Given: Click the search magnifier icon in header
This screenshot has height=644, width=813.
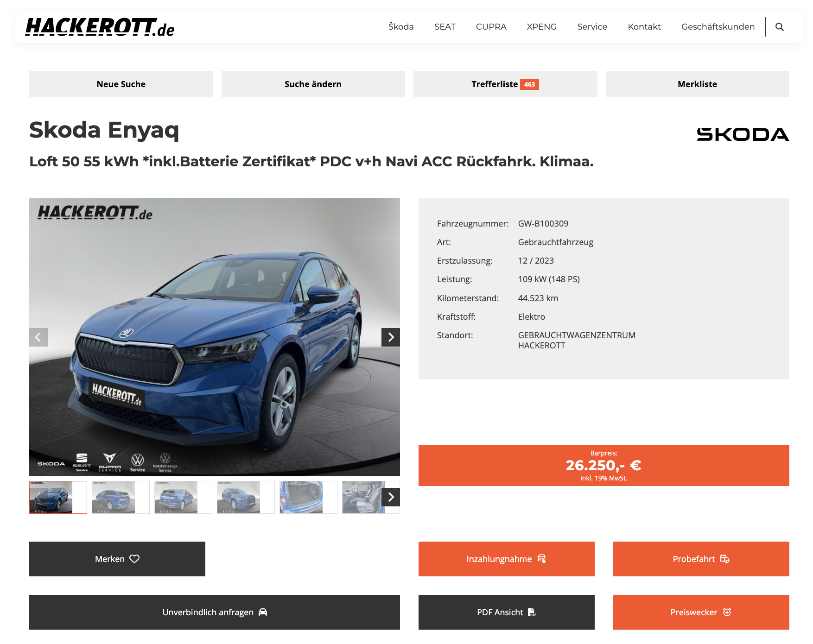Looking at the screenshot, I should tap(780, 27).
